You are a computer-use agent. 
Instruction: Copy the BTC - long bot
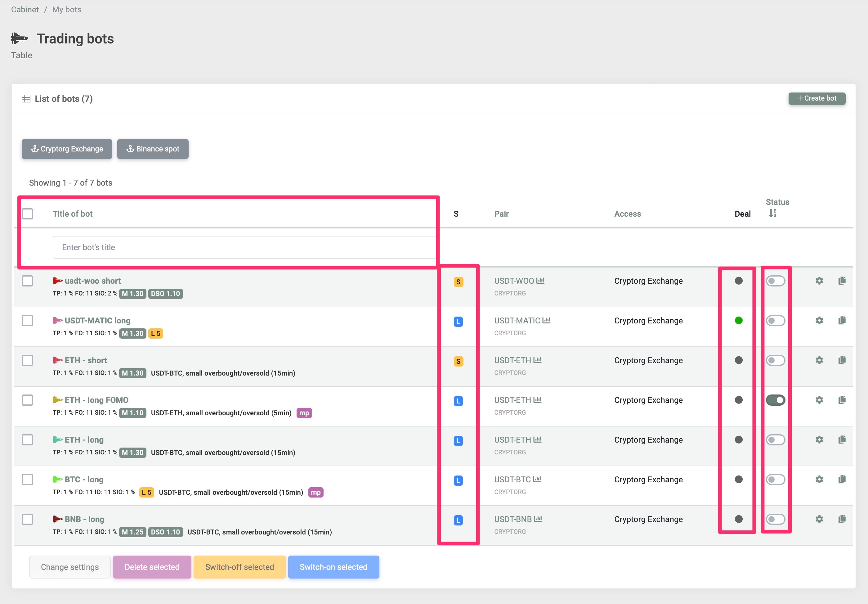point(842,479)
